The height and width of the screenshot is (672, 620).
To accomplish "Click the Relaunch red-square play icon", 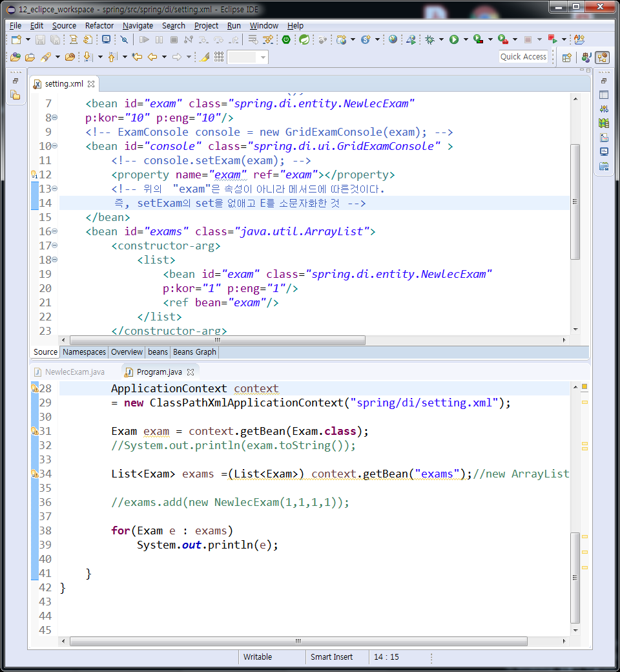I will [553, 40].
